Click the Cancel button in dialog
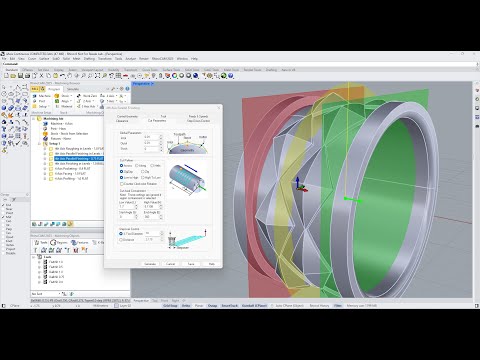Image resolution: width=480 pixels, height=360 pixels. 170,264
